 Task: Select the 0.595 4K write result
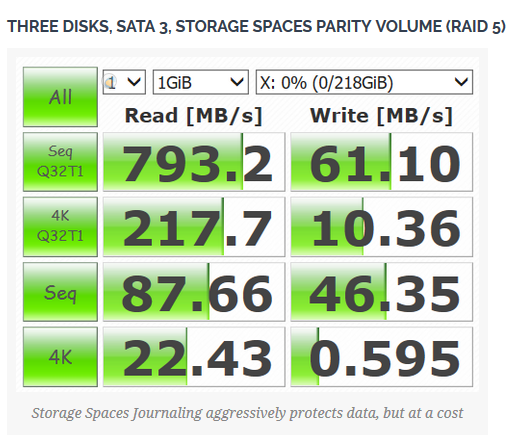(382, 357)
